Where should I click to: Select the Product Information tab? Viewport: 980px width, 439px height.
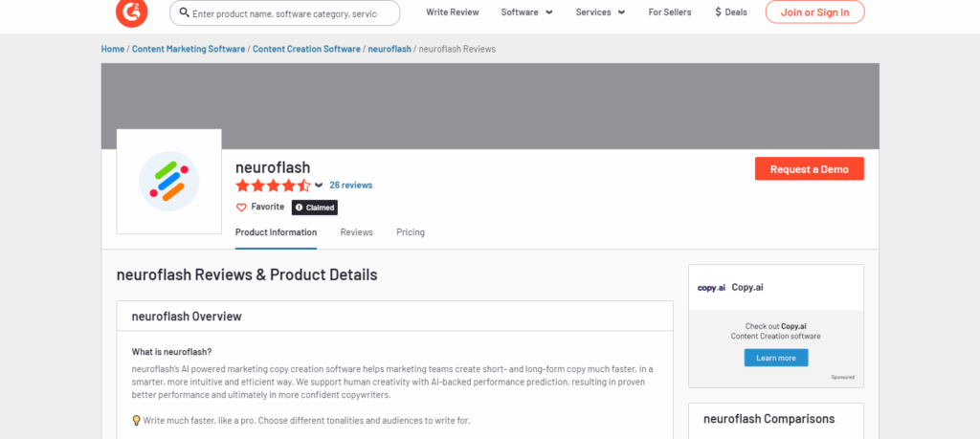point(276,232)
